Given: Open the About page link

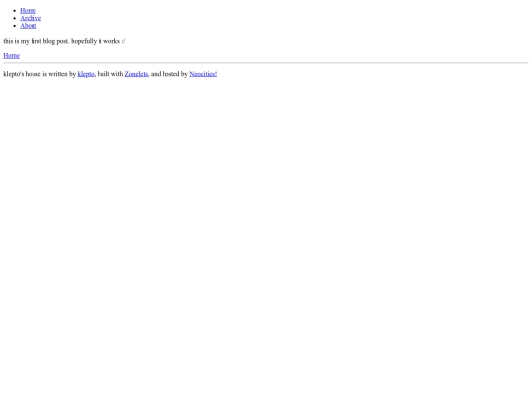Looking at the screenshot, I should (29, 26).
